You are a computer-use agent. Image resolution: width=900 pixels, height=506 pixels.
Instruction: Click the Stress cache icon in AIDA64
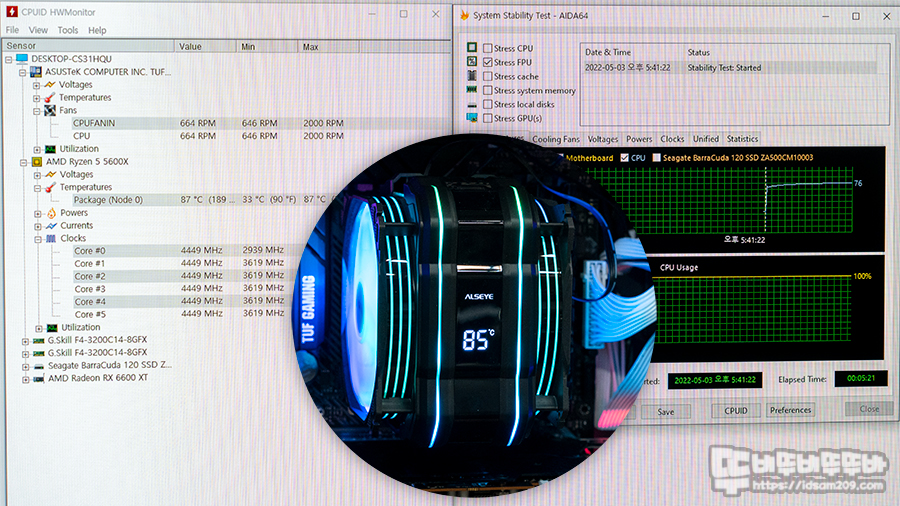(x=472, y=75)
